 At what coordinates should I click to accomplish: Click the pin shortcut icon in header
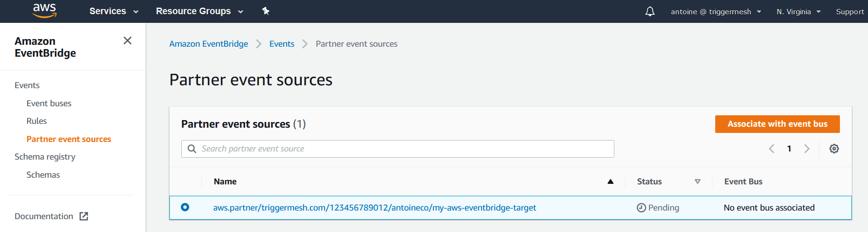point(266,11)
